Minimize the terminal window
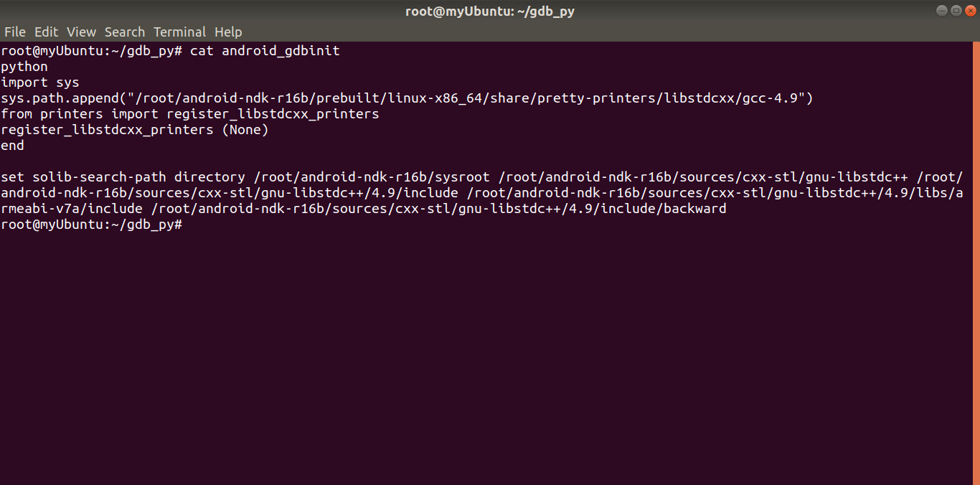Image resolution: width=980 pixels, height=485 pixels. (942, 11)
